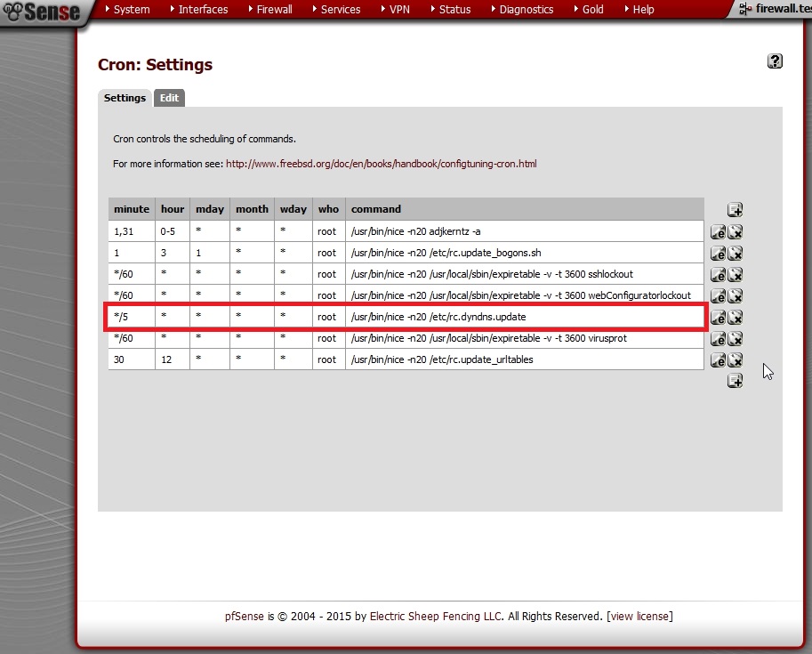The image size is (812, 654).
Task: Edit the virusprot cron job
Action: (718, 339)
